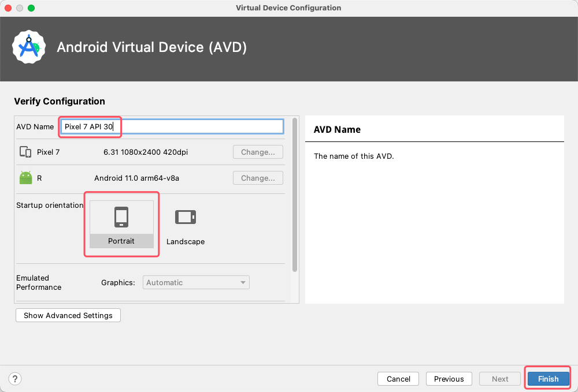Image resolution: width=578 pixels, height=392 pixels.
Task: Click the Android Studio logo icon
Action: click(29, 47)
